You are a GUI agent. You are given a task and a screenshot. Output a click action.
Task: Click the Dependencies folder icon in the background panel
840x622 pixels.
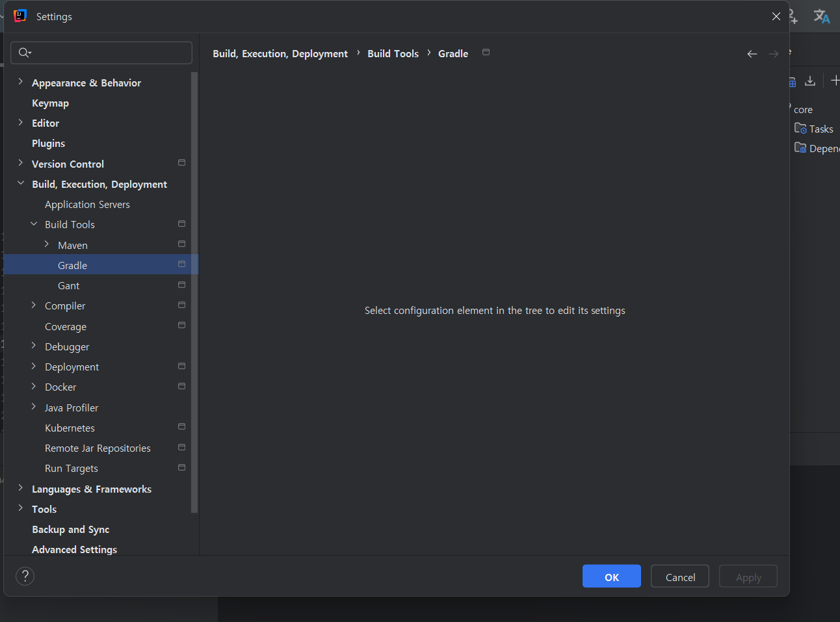(801, 148)
